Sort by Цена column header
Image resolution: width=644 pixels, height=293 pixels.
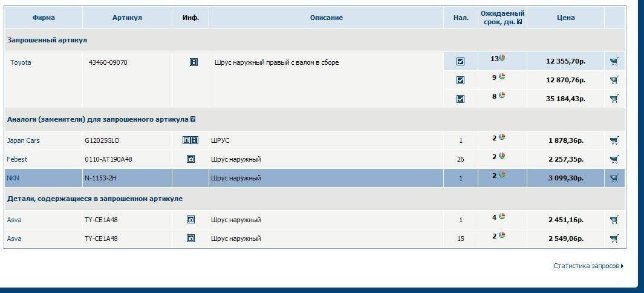click(565, 18)
